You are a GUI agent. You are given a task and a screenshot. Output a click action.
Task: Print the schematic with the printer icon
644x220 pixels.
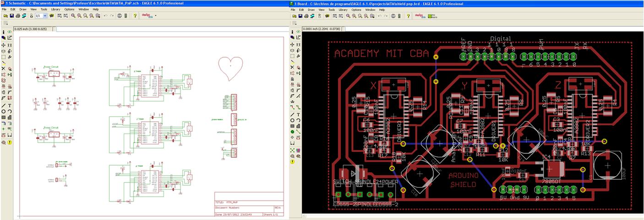pyautogui.click(x=18, y=16)
